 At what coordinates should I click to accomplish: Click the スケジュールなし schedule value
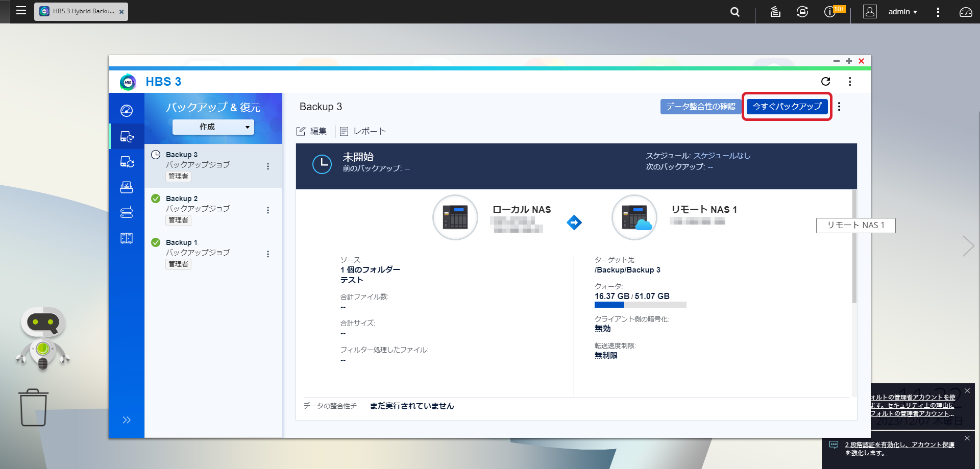(x=722, y=156)
